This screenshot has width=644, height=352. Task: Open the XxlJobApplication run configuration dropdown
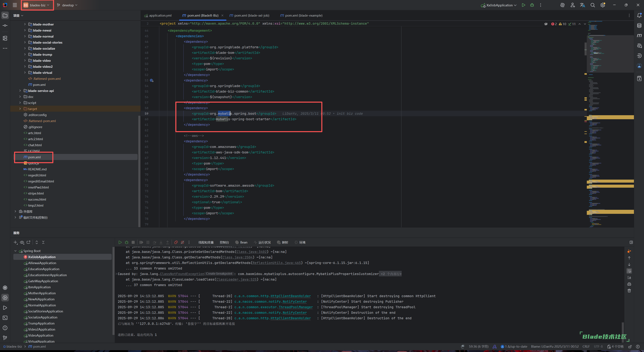pos(499,5)
